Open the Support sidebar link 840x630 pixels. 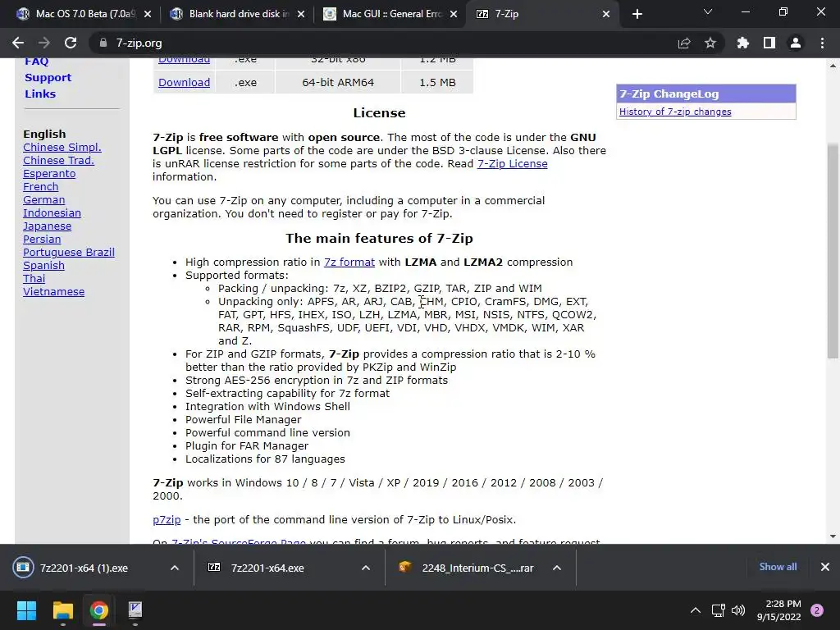[x=48, y=78]
